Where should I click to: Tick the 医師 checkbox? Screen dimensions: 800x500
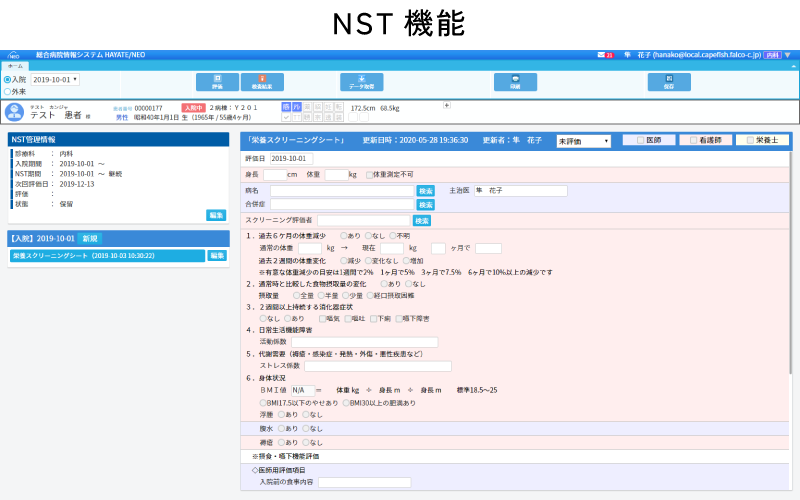(642, 141)
